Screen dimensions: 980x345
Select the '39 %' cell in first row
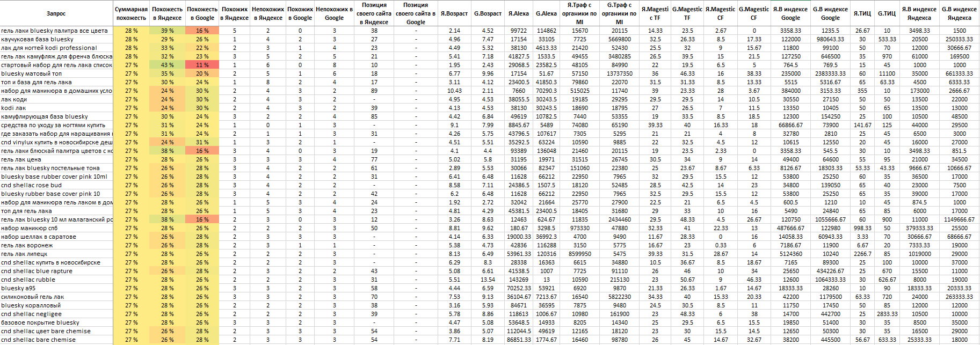coord(167,31)
